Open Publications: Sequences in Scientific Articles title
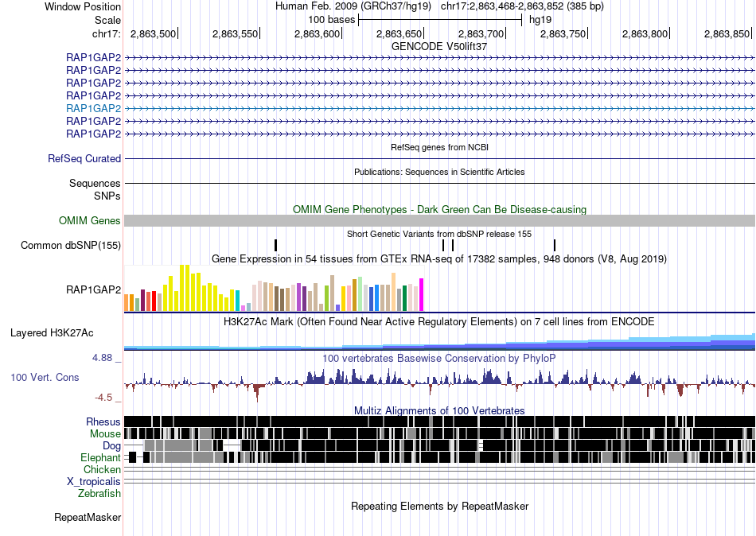The image size is (756, 536). click(439, 172)
